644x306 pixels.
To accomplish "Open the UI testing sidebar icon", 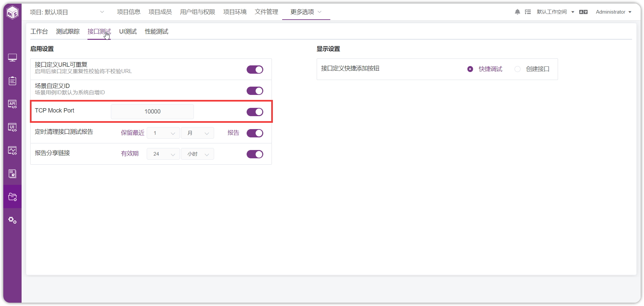I will 12,127.
